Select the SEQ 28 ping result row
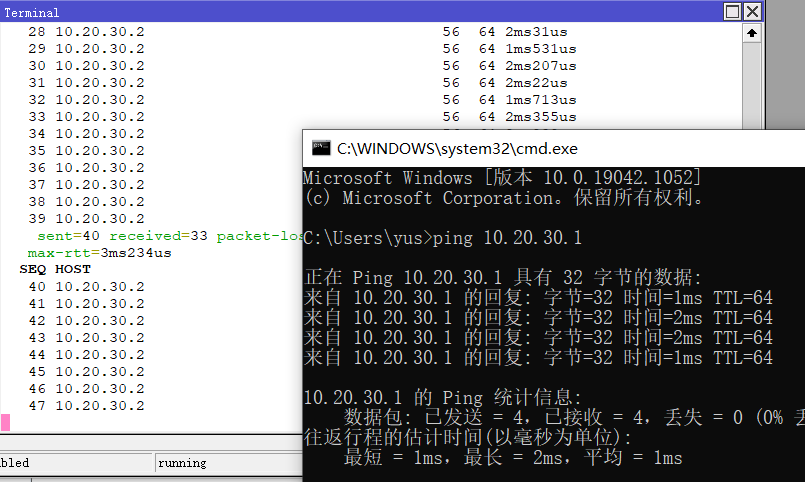 click(x=86, y=32)
